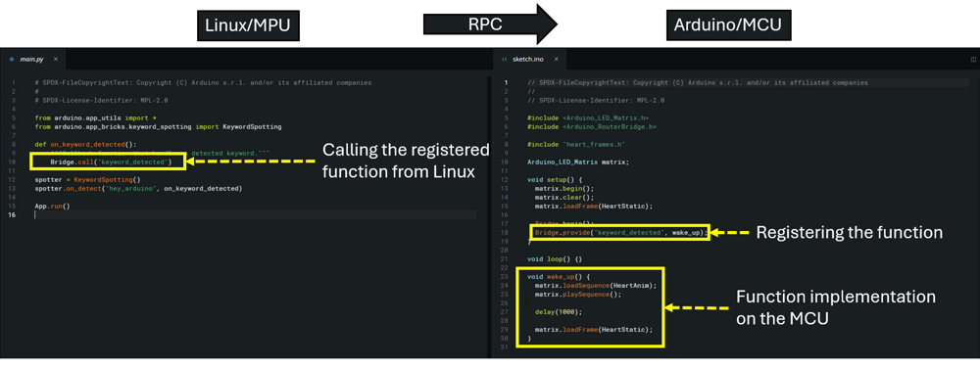Switch to the main.py tab
Screen dimensions: 980x370
click(32, 60)
